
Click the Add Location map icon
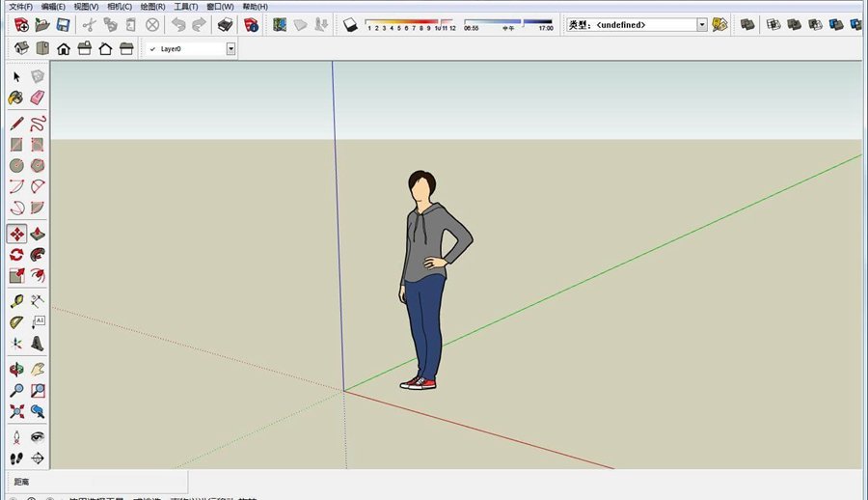tap(280, 24)
